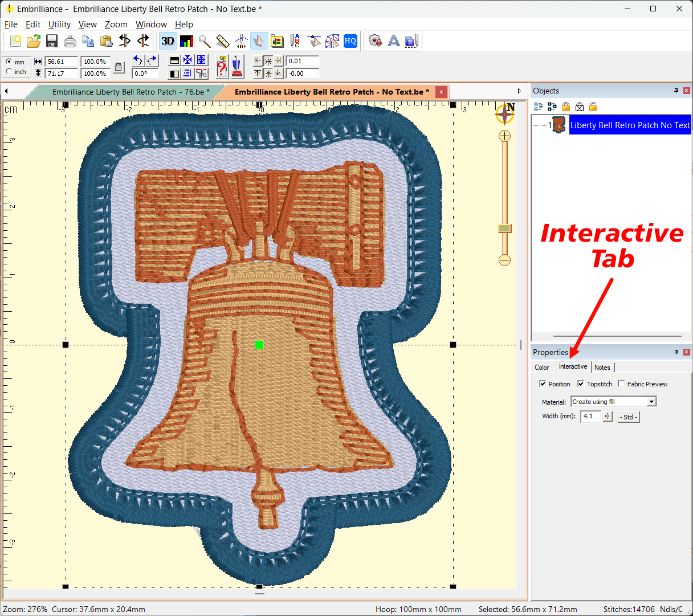Viewport: 693px width, 616px height.
Task: Enable the Fabric Preview checkbox
Action: tap(621, 384)
